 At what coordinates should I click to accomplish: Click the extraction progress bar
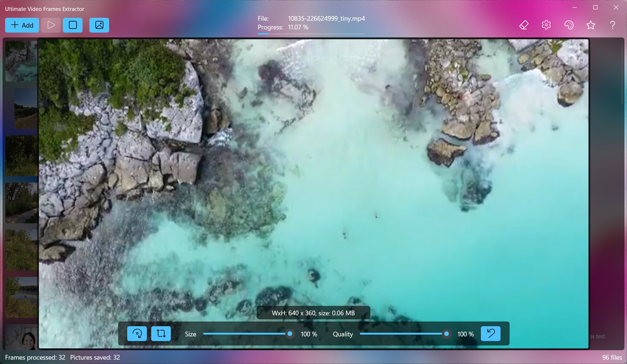click(311, 34)
